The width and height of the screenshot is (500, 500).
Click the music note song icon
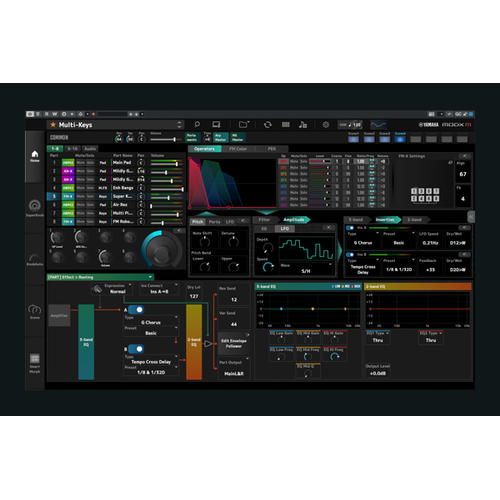click(303, 125)
